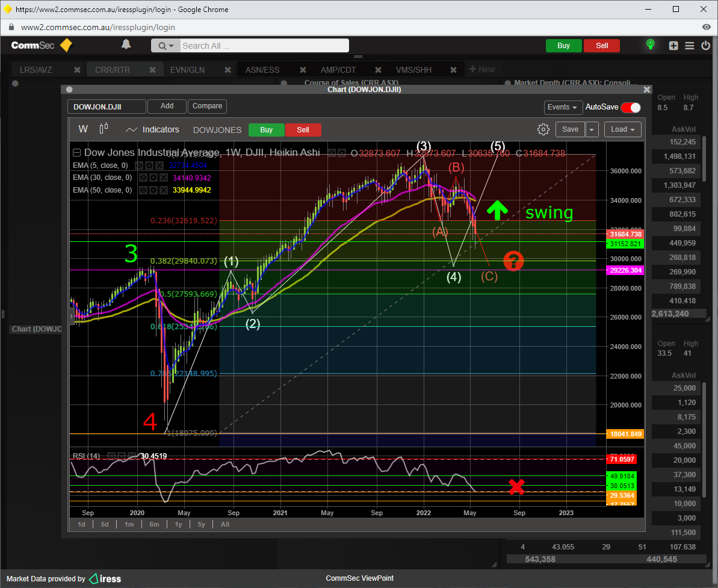Click the header green Buy button
Image resolution: width=718 pixels, height=588 pixels.
564,46
